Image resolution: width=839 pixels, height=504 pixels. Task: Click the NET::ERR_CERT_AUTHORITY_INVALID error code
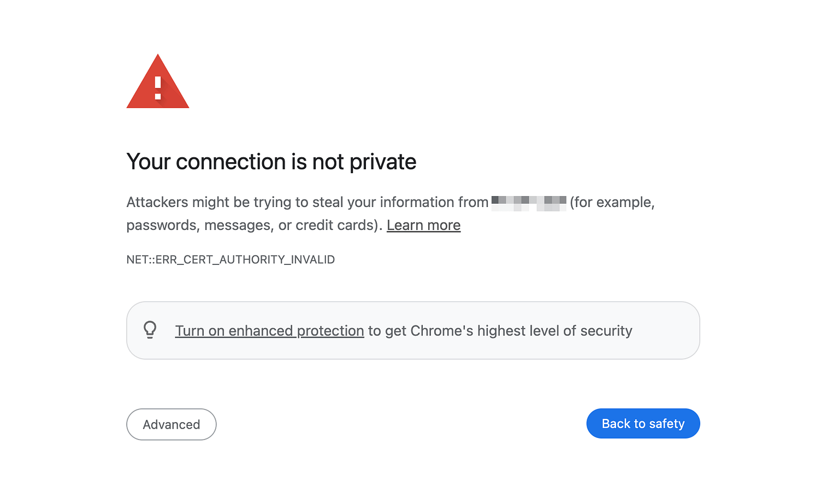[x=231, y=259]
